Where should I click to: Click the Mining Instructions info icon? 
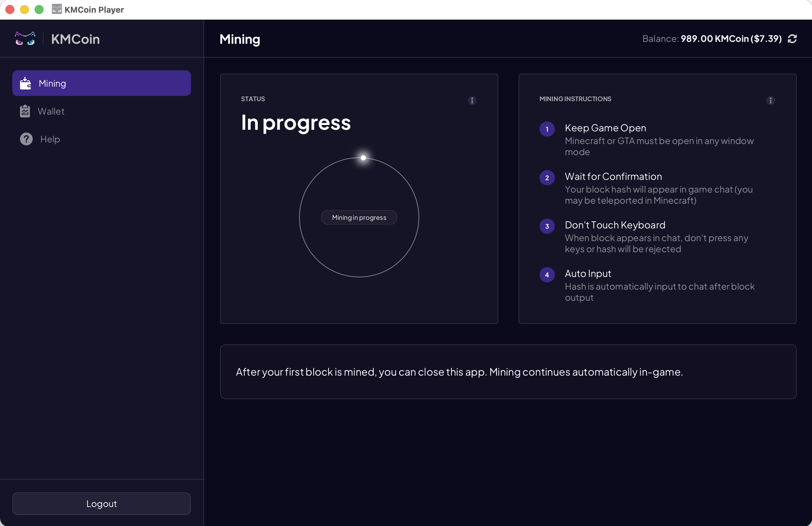tap(770, 100)
